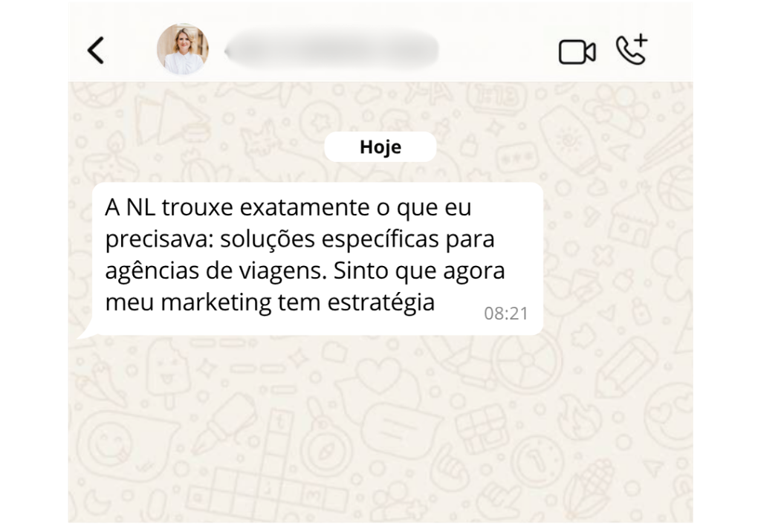Viewport: 761px width, 532px height.
Task: Click the word "específicas" in the message
Action: [x=380, y=239]
